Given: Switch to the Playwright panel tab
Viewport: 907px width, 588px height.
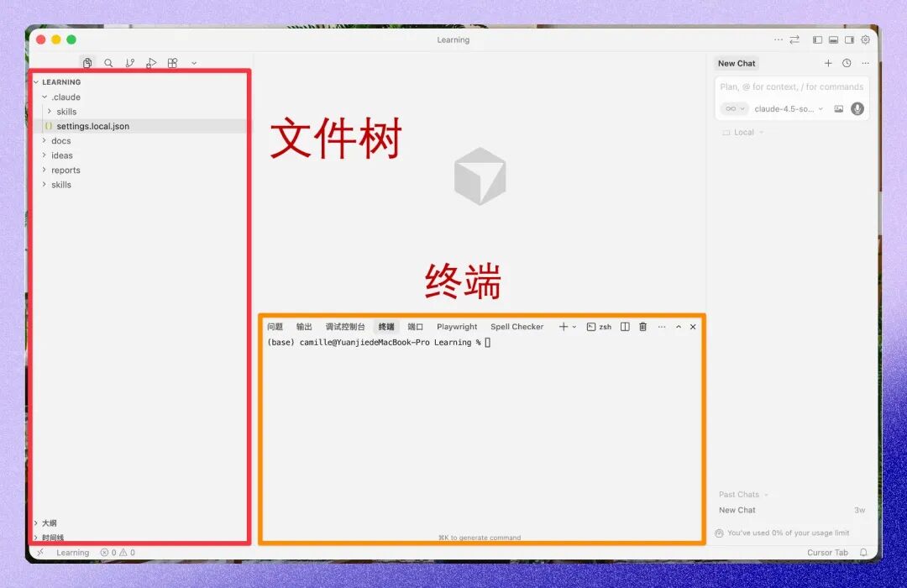Looking at the screenshot, I should click(x=456, y=327).
